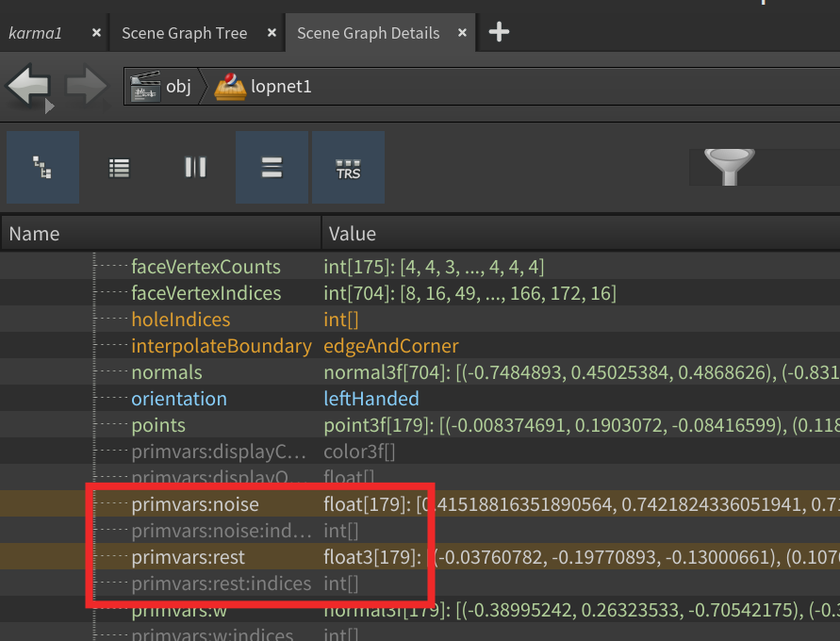The height and width of the screenshot is (641, 840).
Task: Open the back-history dropdown arrow
Action: (x=49, y=107)
